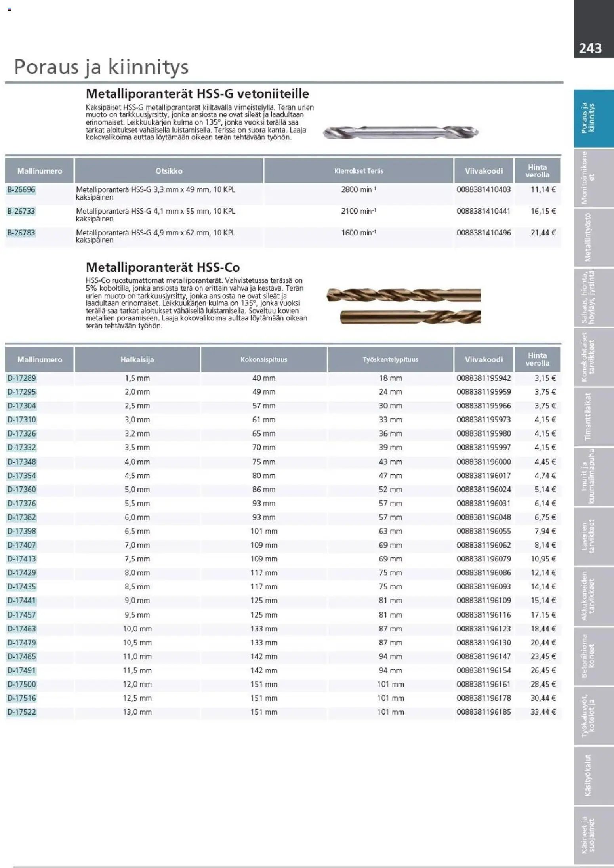Image resolution: width=614 pixels, height=868 pixels.
Task: Open model link D-17348
Action: coord(21,462)
